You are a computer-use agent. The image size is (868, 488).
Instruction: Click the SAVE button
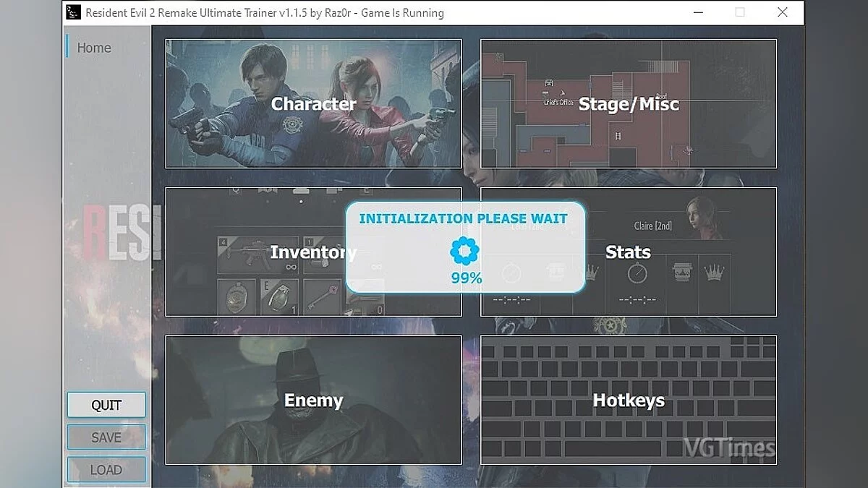click(x=106, y=437)
